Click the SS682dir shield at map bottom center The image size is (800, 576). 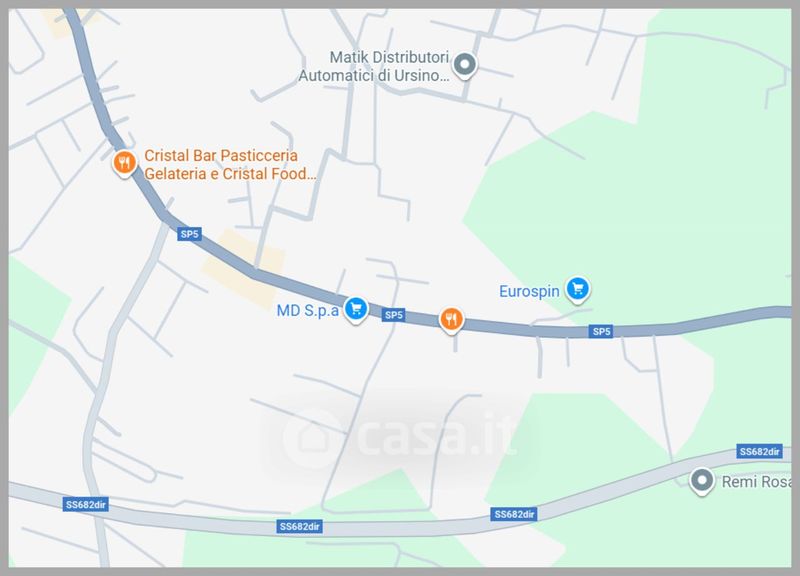tap(300, 526)
